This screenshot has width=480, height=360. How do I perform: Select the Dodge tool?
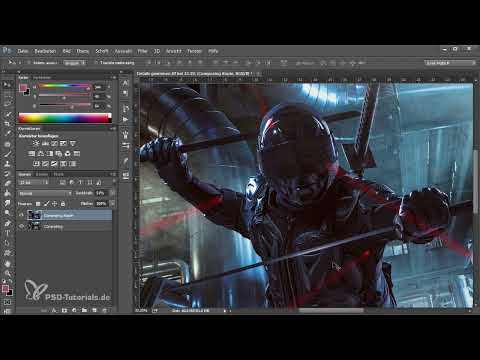[x=7, y=212]
